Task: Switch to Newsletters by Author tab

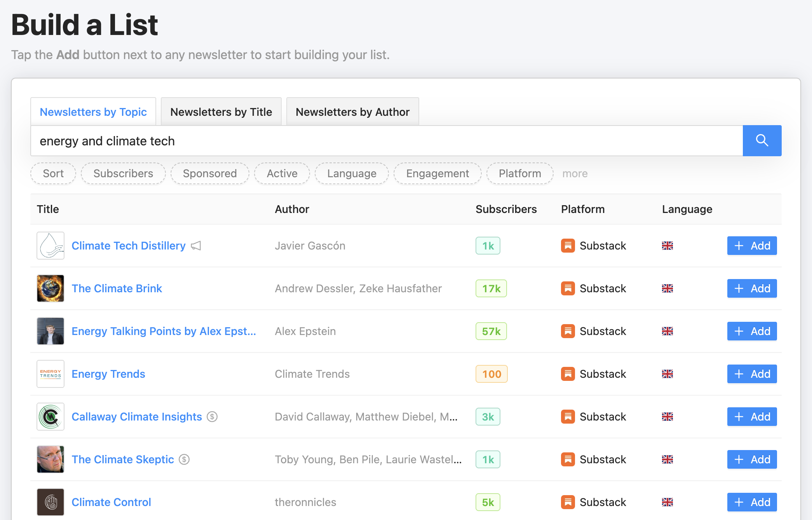Action: [352, 112]
